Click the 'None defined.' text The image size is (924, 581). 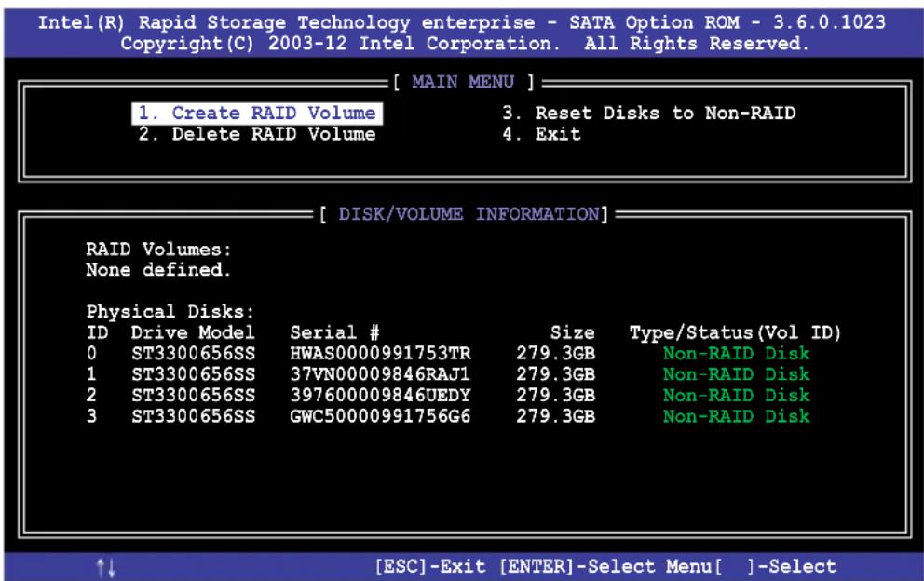point(158,270)
